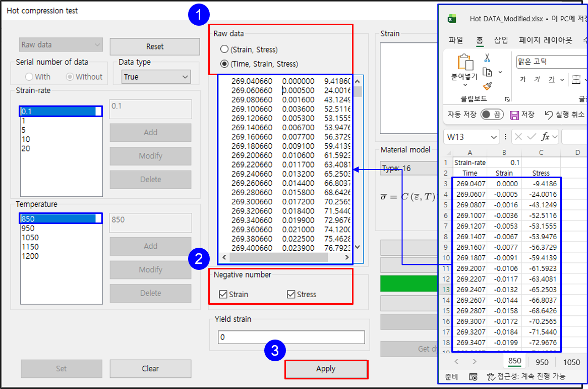Viewport: 588px width, 389px height.
Task: Expand the dropdown arrow beside fx
Action: 555,137
